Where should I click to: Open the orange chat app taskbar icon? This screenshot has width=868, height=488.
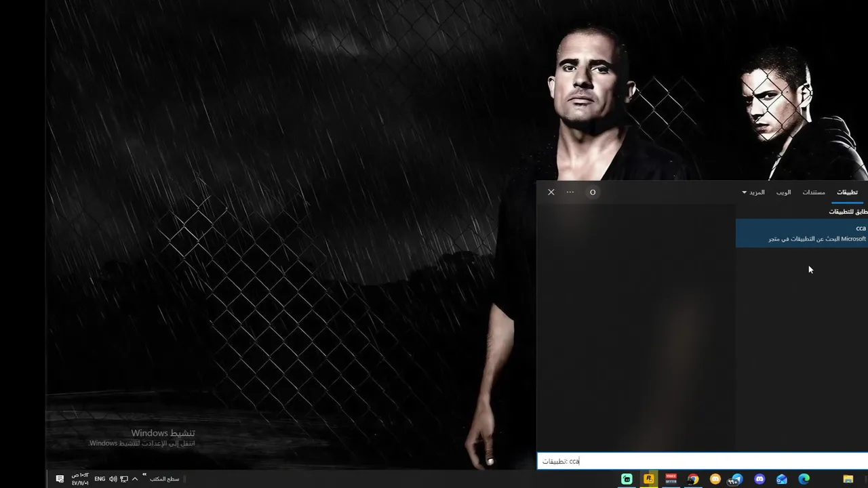click(715, 479)
